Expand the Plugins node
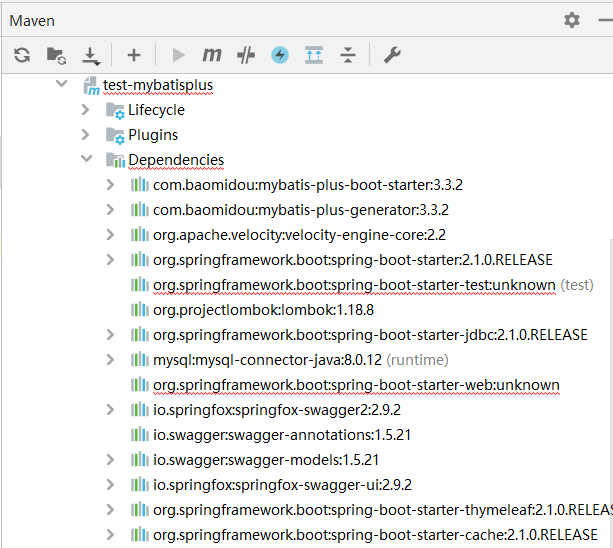The width and height of the screenshot is (613, 548). (x=85, y=135)
